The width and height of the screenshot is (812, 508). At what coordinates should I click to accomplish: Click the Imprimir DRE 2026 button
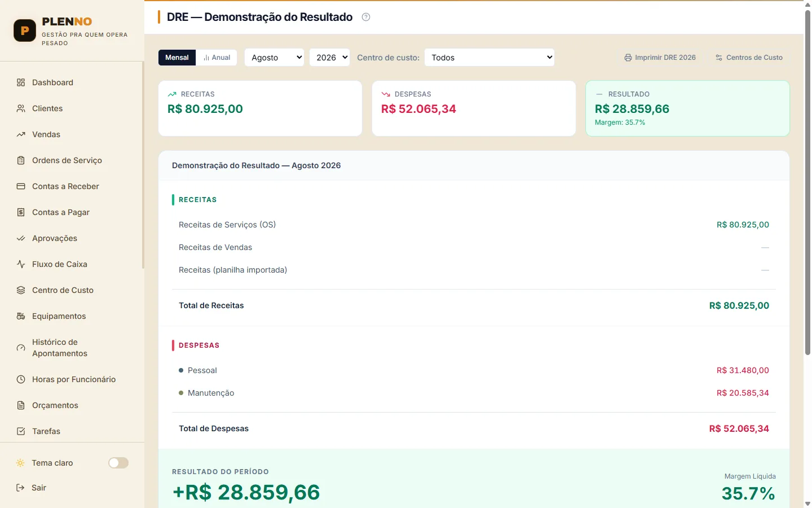pos(660,58)
